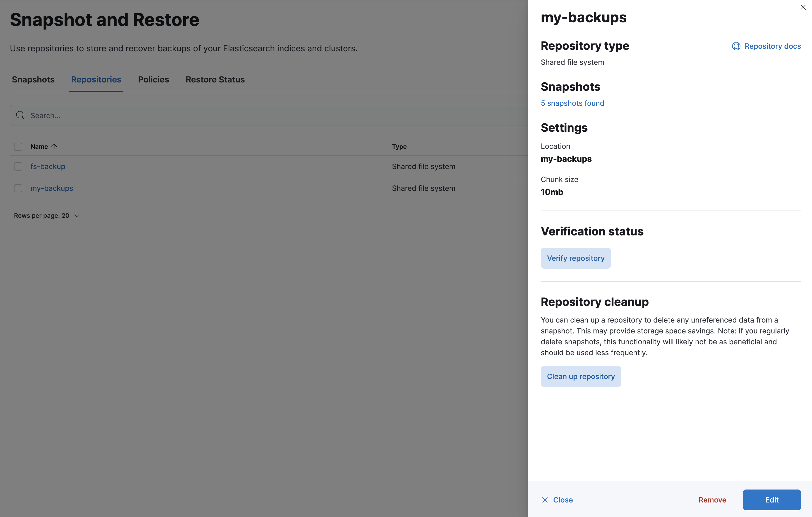Check the my-backups row checkbox

point(18,188)
